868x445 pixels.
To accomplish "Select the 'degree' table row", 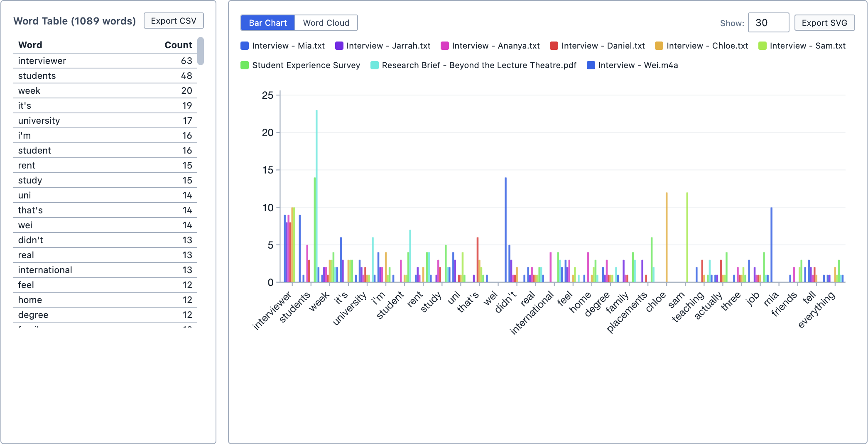I will [105, 315].
